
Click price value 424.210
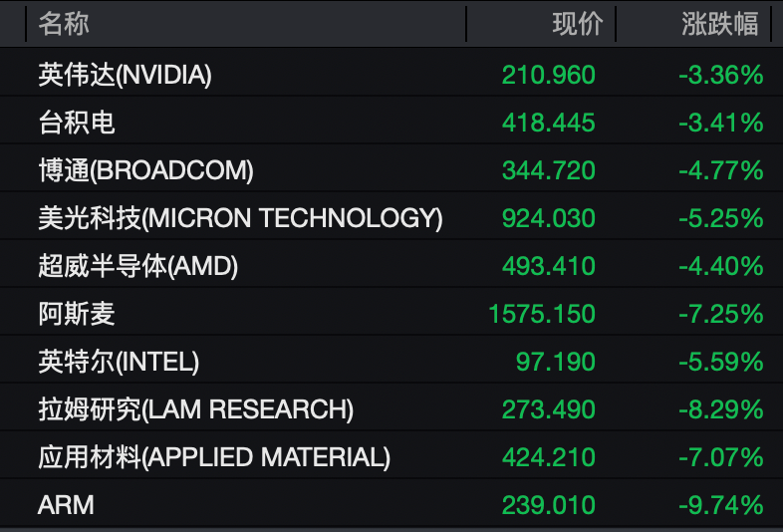coord(548,457)
